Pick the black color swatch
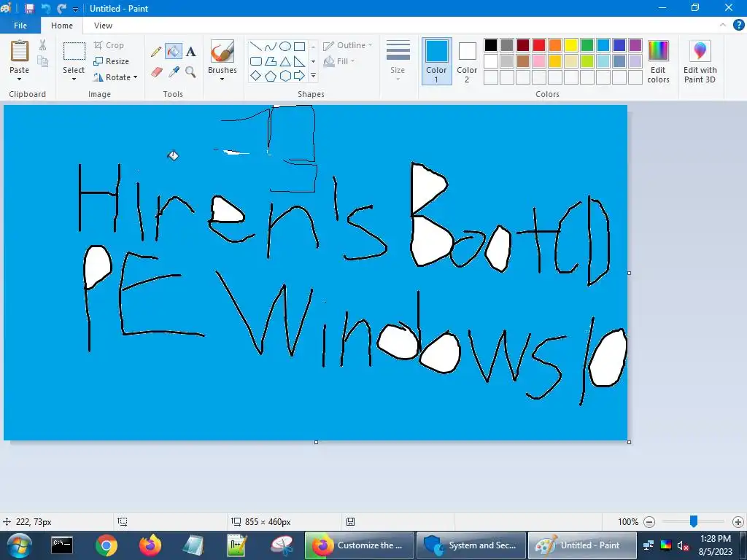This screenshot has width=747, height=560. pyautogui.click(x=491, y=45)
